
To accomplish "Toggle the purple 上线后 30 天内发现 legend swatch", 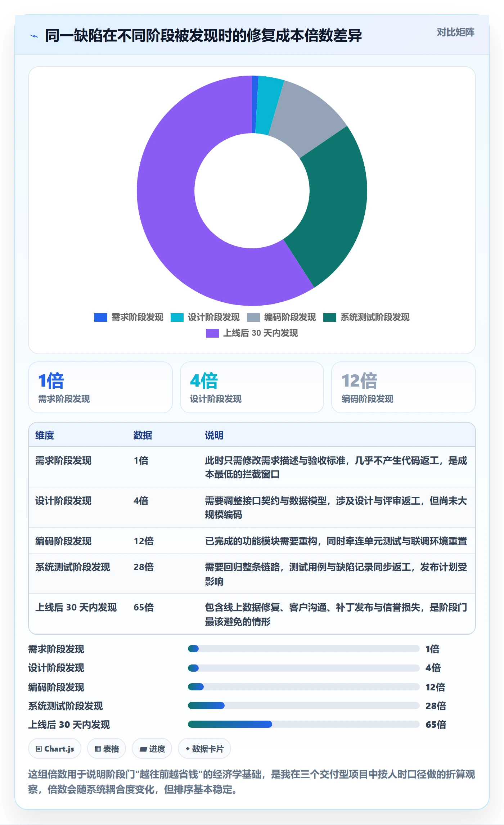I will (212, 333).
